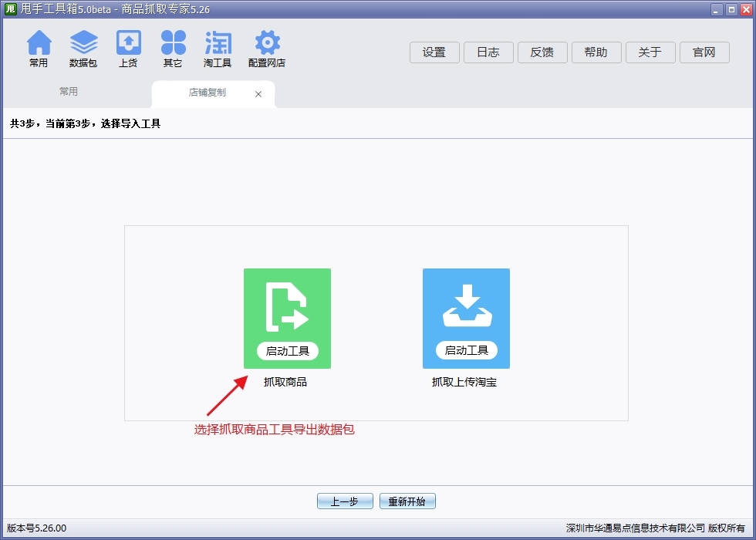Visit the official site via 官网
This screenshot has height=540, width=756.
coord(704,52)
